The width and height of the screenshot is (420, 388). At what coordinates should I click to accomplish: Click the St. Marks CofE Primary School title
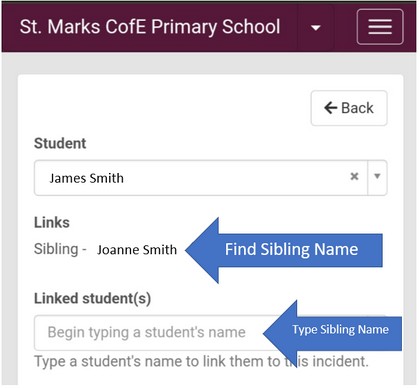click(150, 27)
